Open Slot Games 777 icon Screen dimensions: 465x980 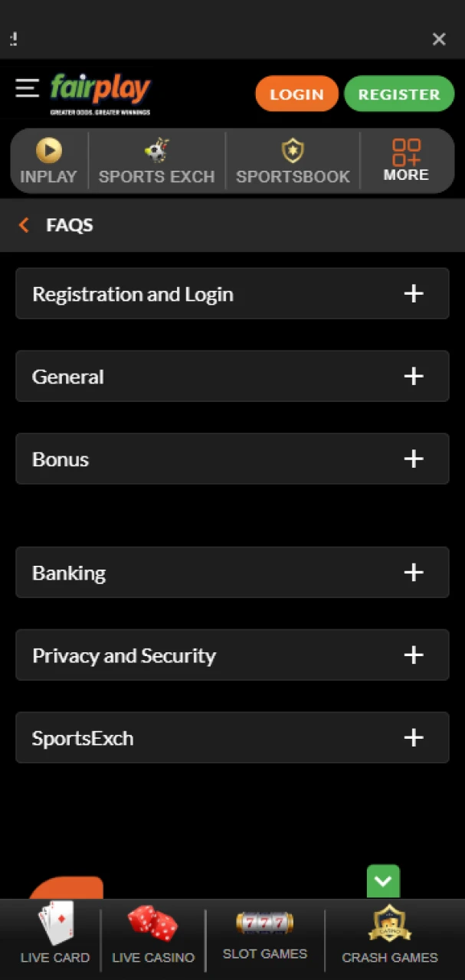click(264, 923)
